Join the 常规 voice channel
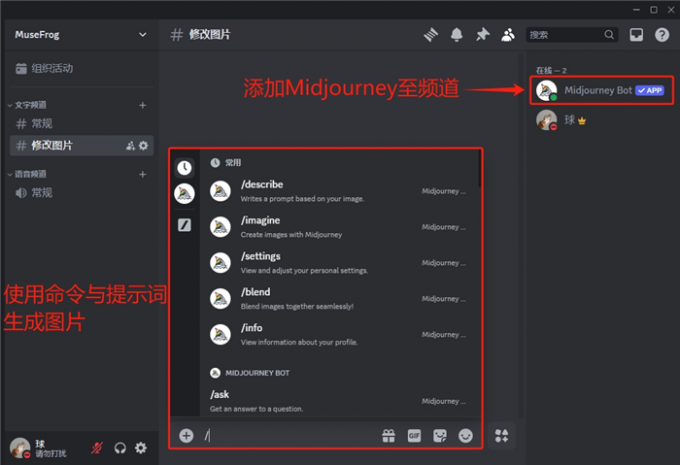Screen dimensions: 680x465 click(81, 193)
